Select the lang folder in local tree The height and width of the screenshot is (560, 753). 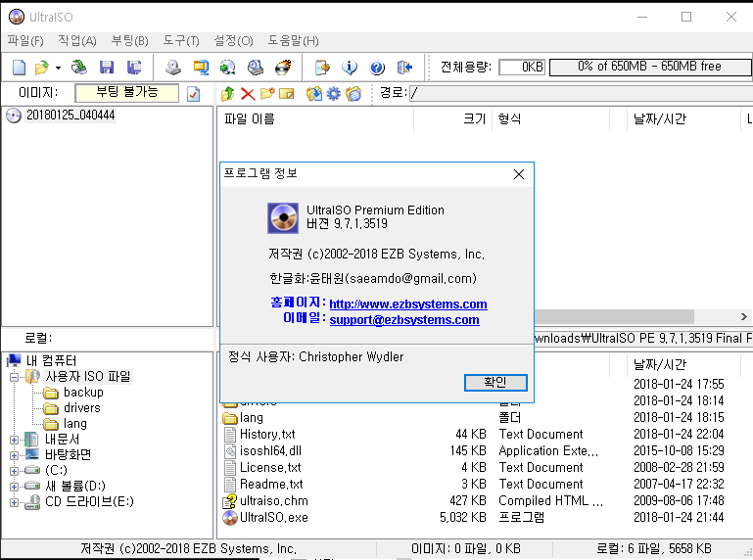75,424
